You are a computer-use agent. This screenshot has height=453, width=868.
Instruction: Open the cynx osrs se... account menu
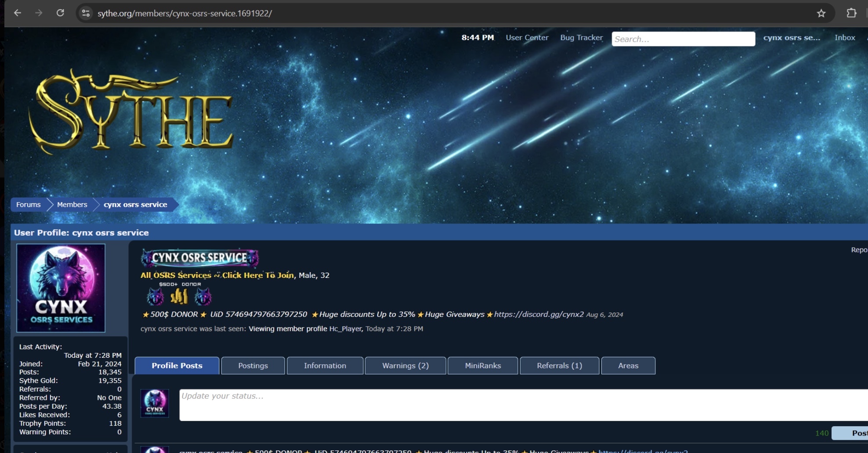point(792,38)
